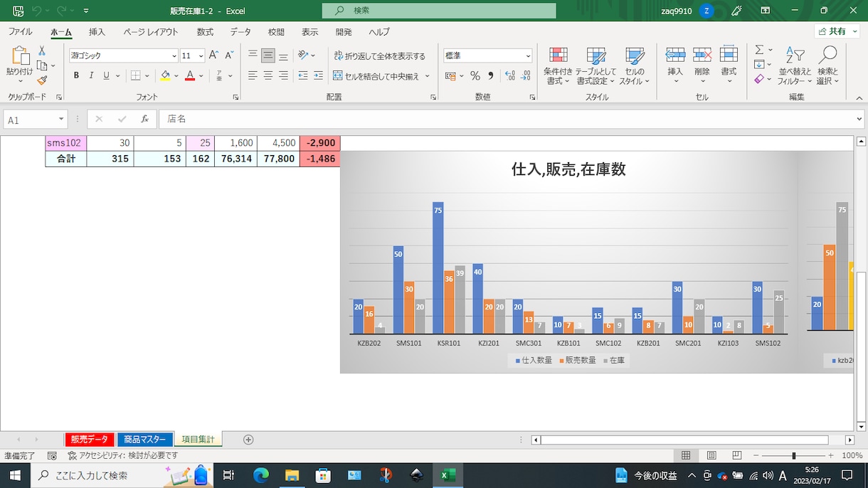Decrease indent
The image size is (868, 488).
click(303, 75)
